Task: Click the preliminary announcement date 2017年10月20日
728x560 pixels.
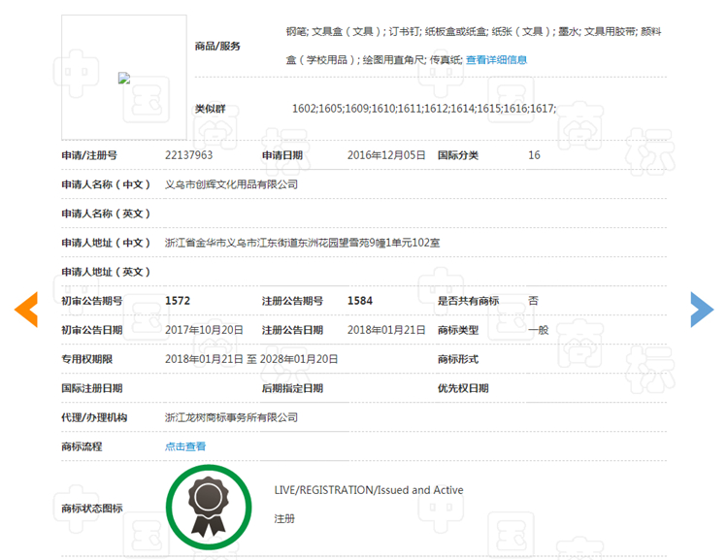Action: pos(204,330)
